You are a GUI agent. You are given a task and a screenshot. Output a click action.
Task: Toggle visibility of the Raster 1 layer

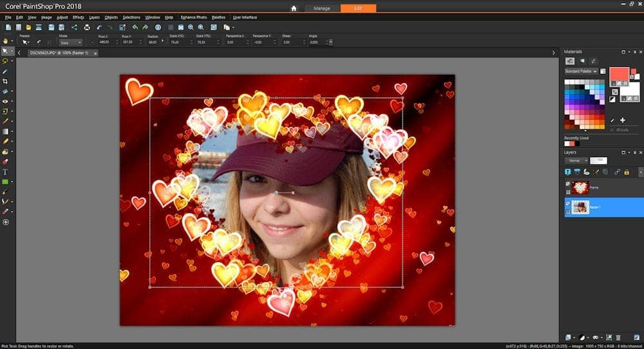pos(567,203)
